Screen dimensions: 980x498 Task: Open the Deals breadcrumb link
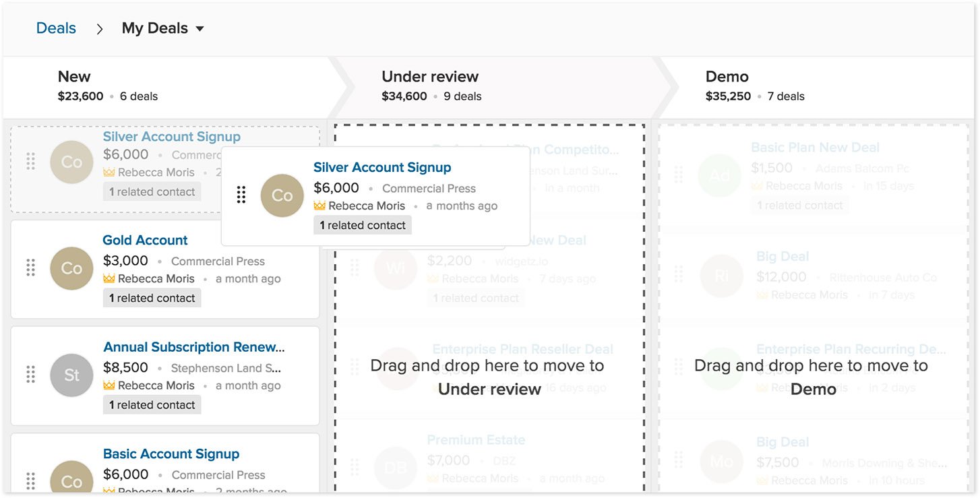pyautogui.click(x=56, y=28)
